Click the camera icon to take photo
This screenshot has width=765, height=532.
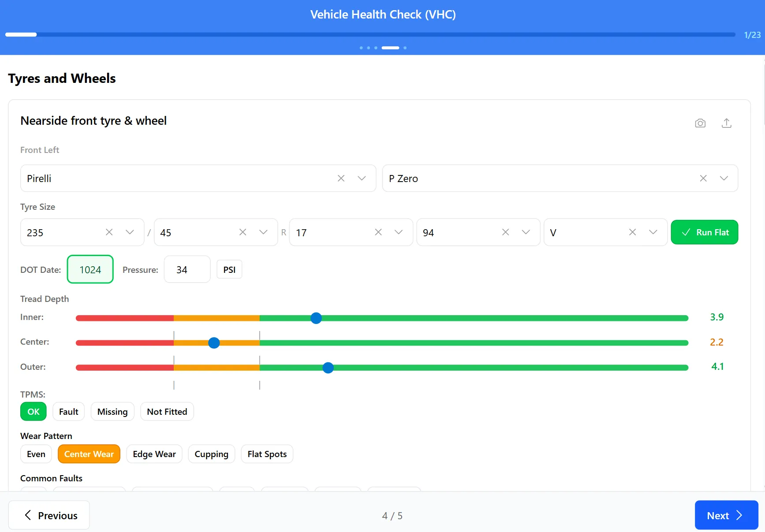click(700, 123)
